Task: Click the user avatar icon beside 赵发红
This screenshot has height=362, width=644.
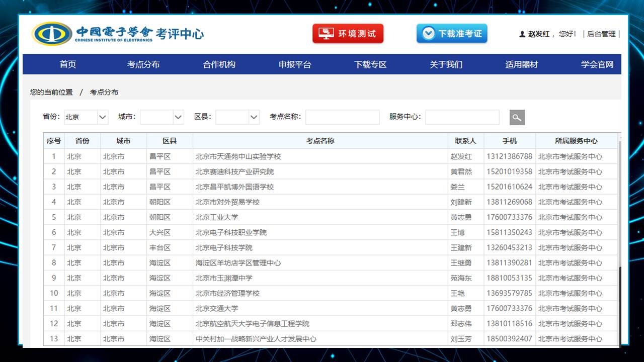Action: pyautogui.click(x=522, y=34)
